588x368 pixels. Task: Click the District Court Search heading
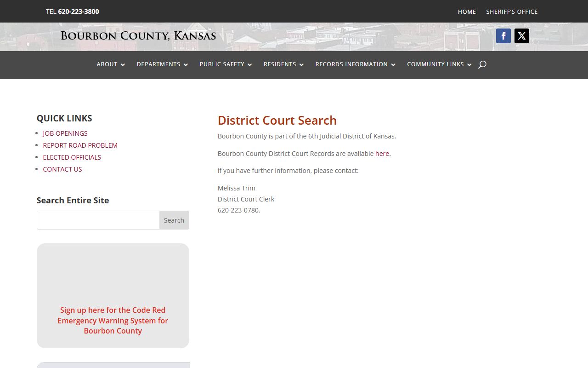[277, 121]
